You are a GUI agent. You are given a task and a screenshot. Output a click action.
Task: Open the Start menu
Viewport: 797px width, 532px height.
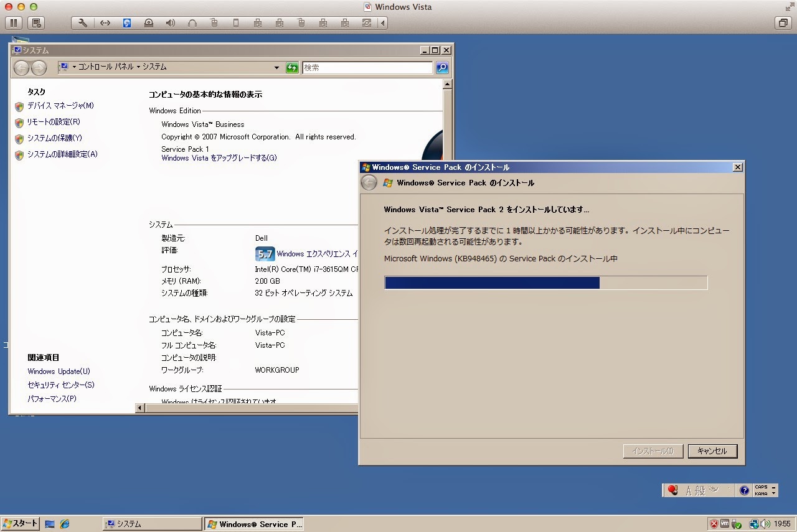(x=20, y=524)
